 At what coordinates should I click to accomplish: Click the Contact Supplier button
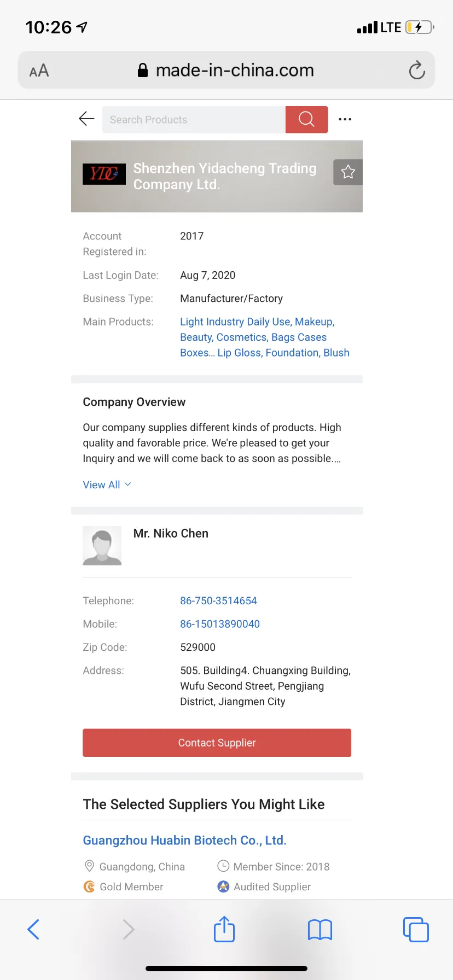[x=217, y=743]
